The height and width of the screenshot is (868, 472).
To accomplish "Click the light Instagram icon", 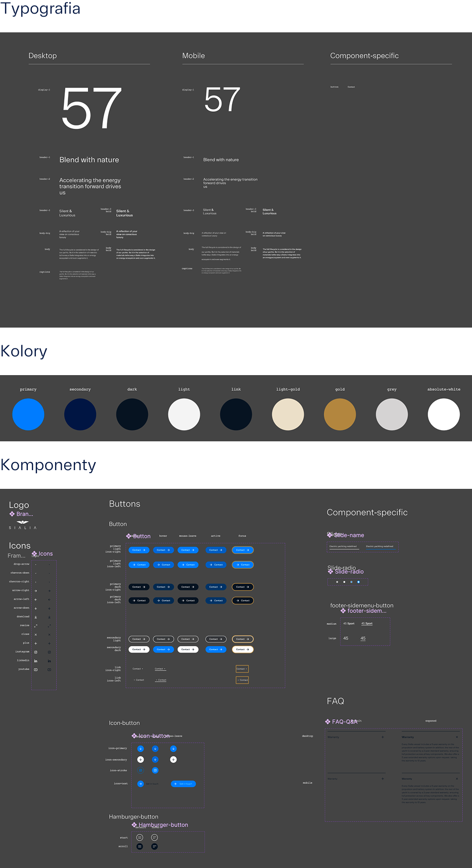I will coord(35,652).
